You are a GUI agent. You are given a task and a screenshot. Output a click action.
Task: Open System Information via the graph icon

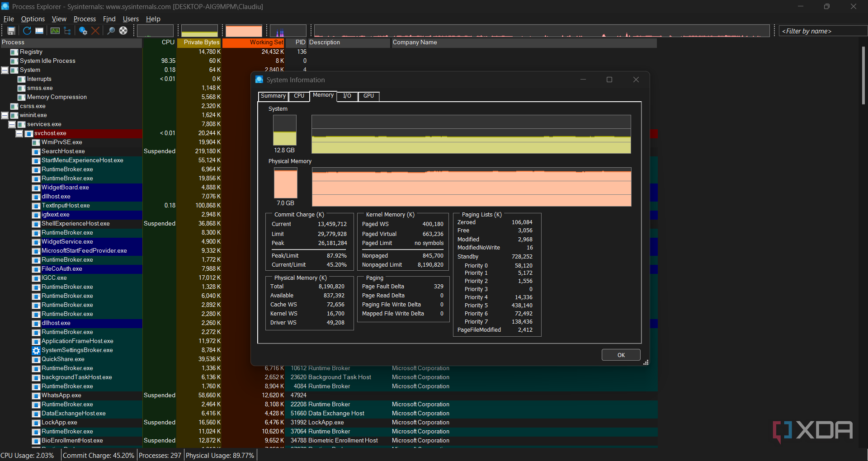(x=55, y=31)
